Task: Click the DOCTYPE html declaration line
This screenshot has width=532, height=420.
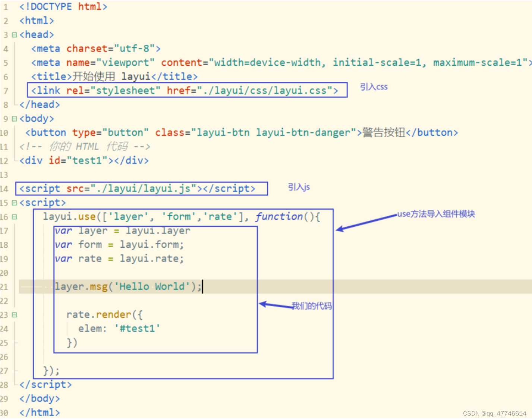Action: 63,7
